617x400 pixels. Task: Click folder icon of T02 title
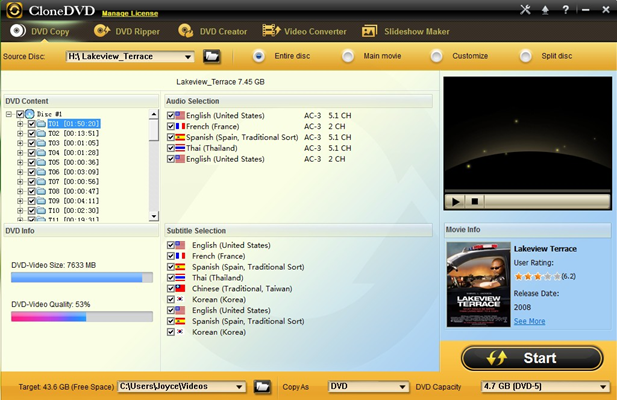pos(41,133)
